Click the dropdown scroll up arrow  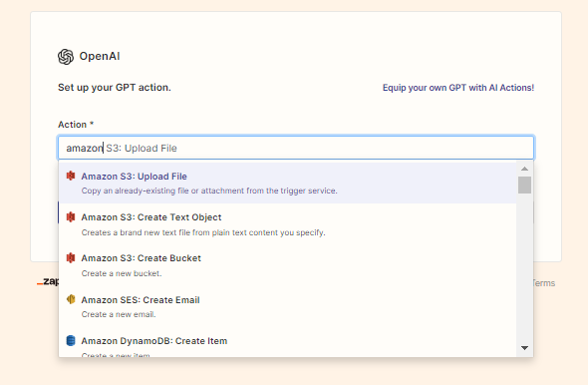tap(524, 169)
